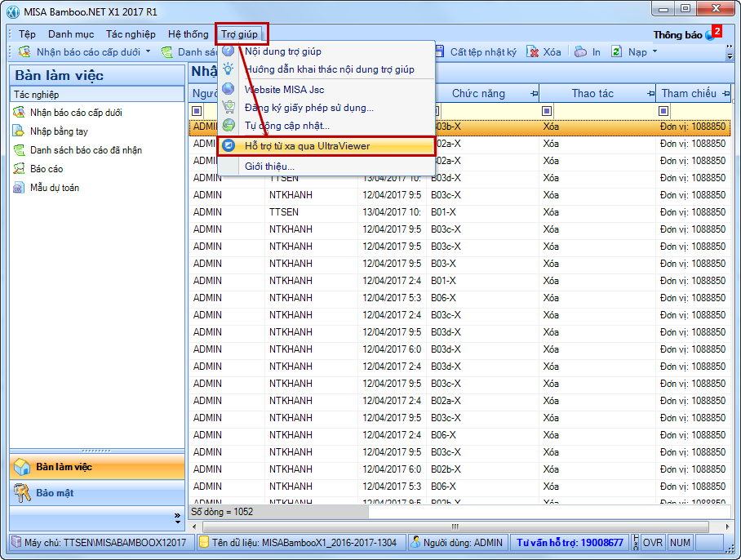The image size is (741, 560).
Task: Toggle OVR overwrite mode indicator
Action: [x=652, y=543]
